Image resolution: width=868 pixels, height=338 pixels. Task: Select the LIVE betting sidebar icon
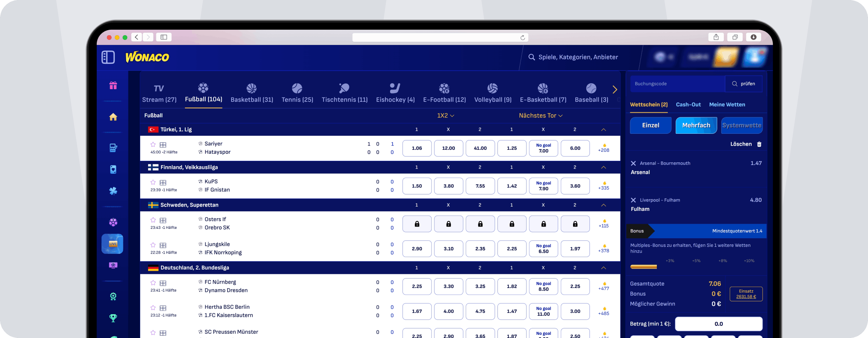point(112,244)
